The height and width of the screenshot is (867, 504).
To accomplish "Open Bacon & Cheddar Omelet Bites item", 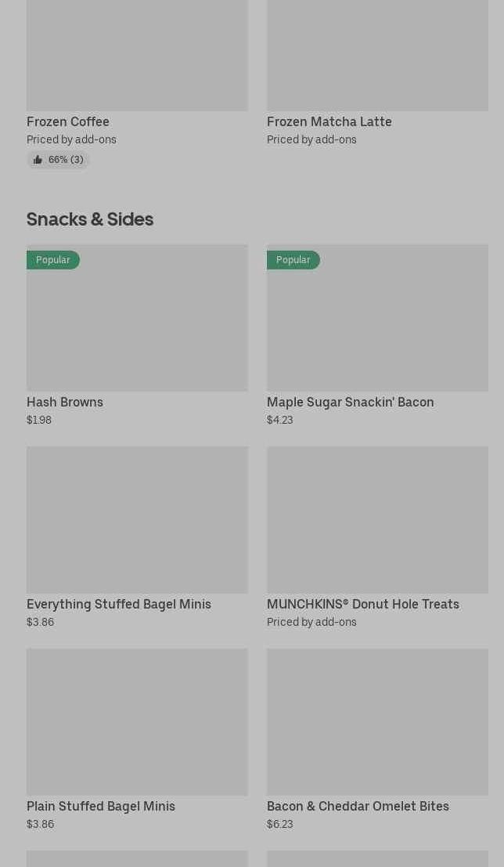I will [358, 806].
